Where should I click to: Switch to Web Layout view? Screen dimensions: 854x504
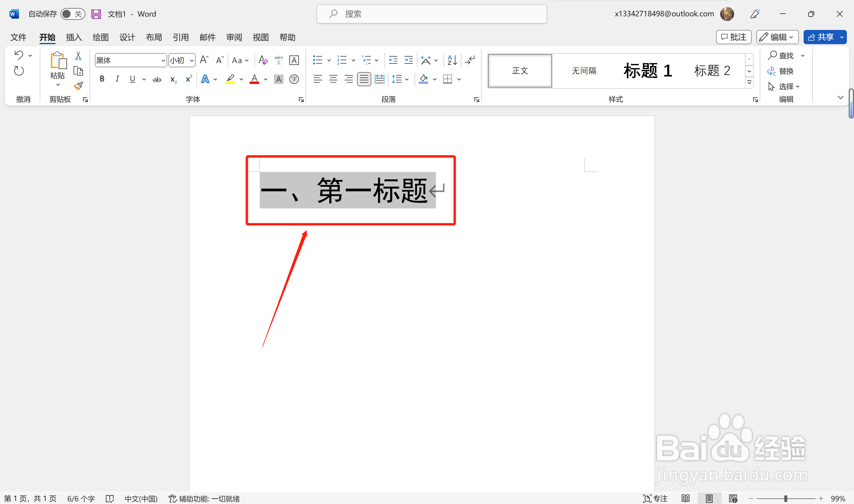click(x=733, y=499)
